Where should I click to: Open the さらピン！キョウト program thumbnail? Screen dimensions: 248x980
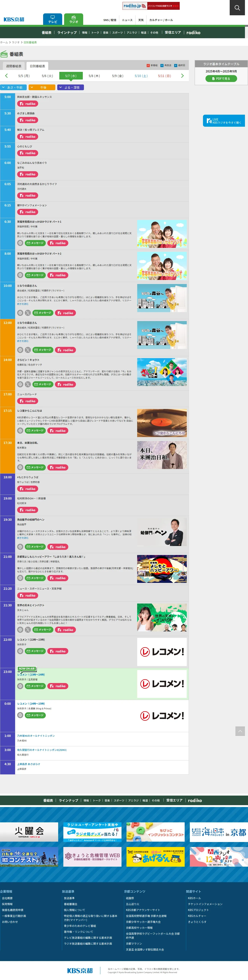click(162, 372)
